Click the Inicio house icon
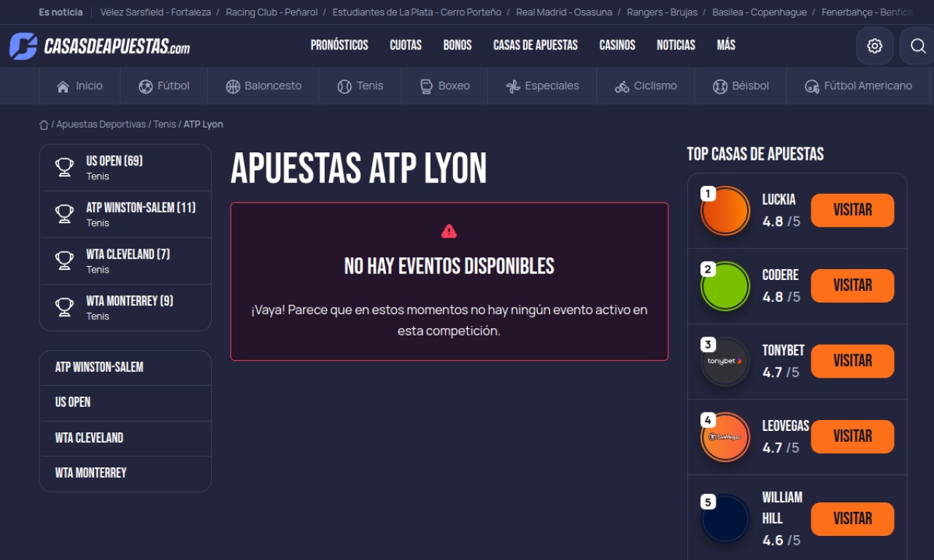This screenshot has height=560, width=934. click(63, 86)
